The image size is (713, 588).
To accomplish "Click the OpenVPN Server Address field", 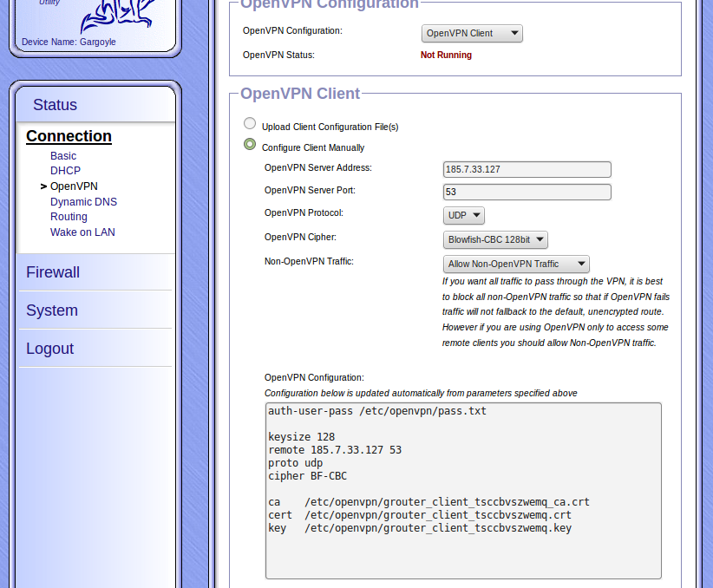I will [x=527, y=169].
